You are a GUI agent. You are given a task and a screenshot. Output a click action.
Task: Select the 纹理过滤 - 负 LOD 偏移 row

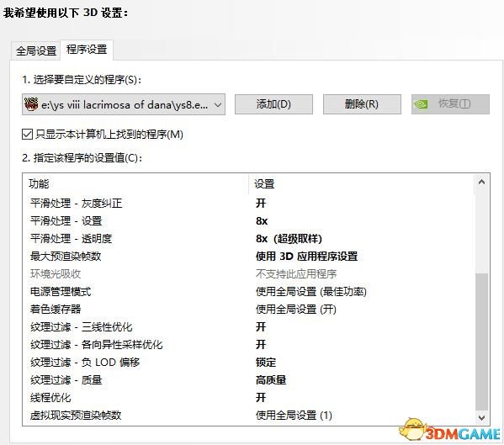pos(249,363)
